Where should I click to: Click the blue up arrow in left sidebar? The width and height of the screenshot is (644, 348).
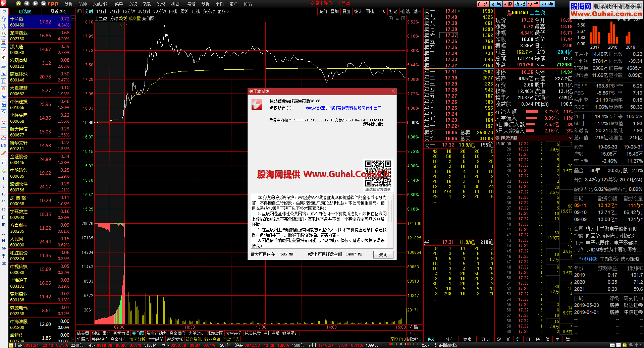(4, 19)
